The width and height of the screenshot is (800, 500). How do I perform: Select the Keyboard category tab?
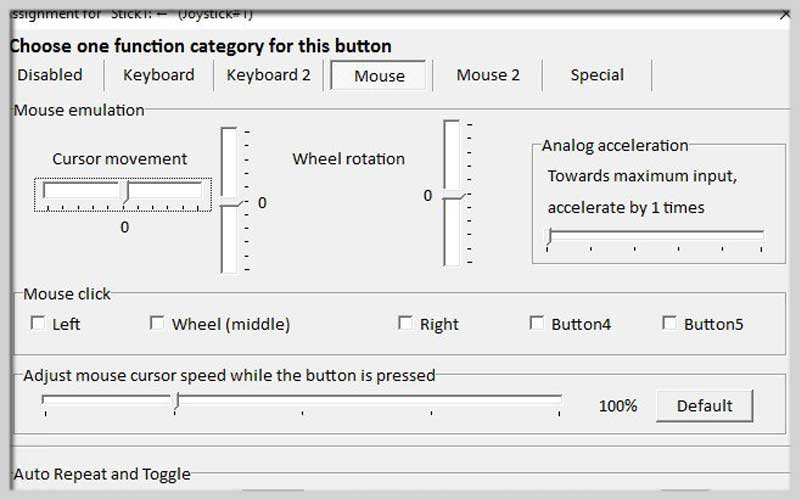(158, 75)
